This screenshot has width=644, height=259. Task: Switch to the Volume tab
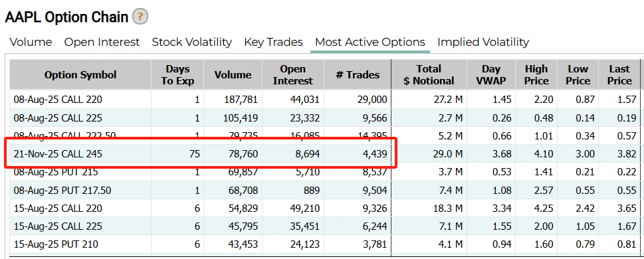[31, 42]
